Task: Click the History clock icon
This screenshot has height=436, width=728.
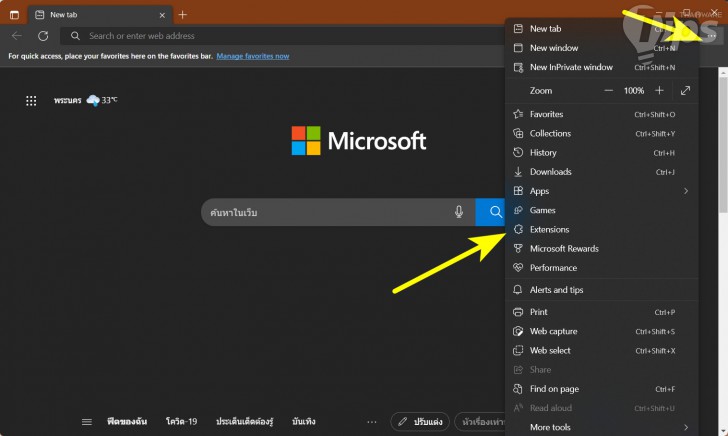Action: coord(518,152)
